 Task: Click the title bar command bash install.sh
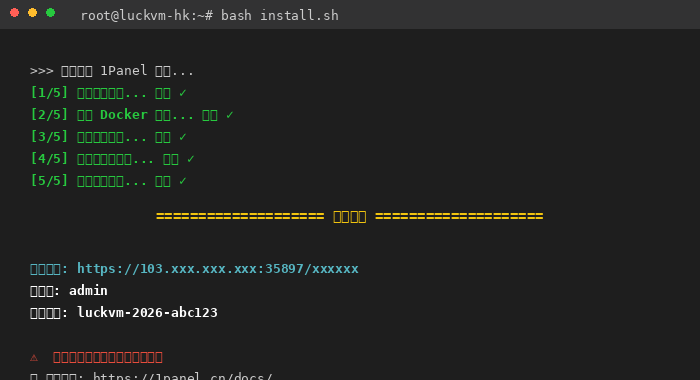280,16
